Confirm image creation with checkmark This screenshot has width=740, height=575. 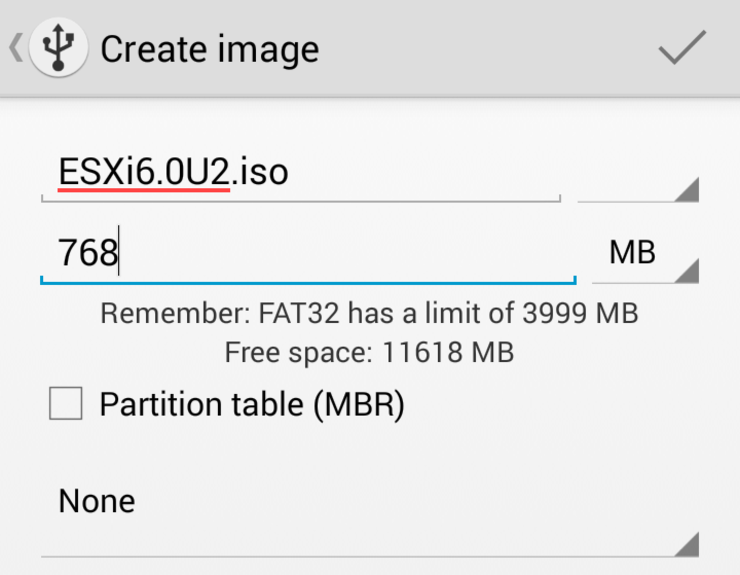point(682,47)
